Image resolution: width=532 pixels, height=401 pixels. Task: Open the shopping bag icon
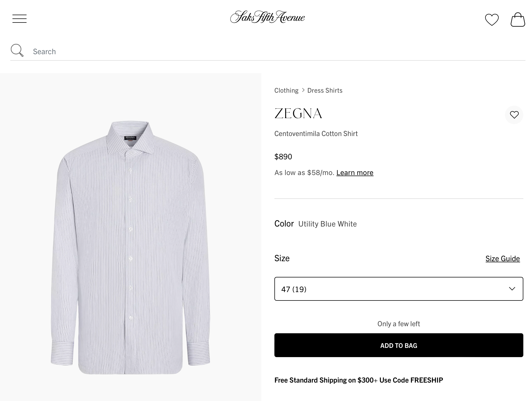click(x=518, y=20)
